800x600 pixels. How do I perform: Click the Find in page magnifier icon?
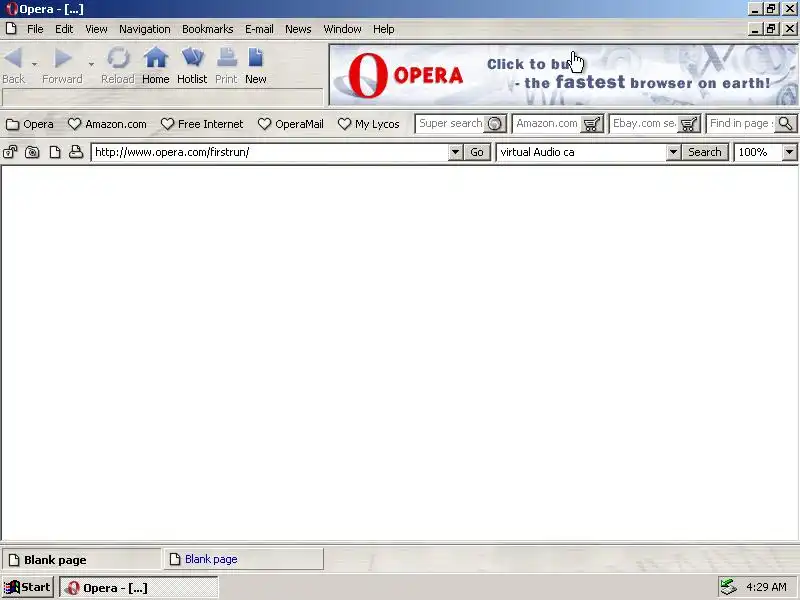click(786, 123)
